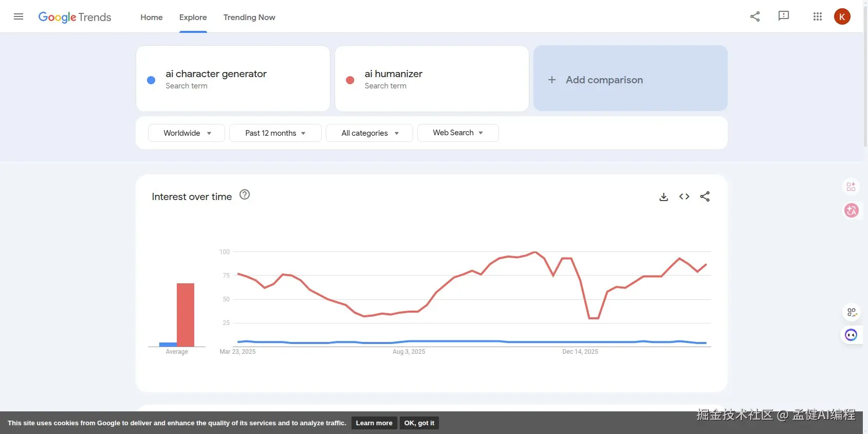Open the Web Search type dropdown
Image resolution: width=868 pixels, height=434 pixels.
458,133
